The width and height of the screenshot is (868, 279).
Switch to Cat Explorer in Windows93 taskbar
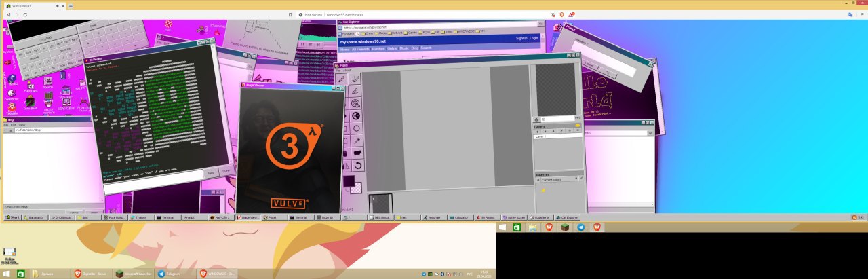568,217
